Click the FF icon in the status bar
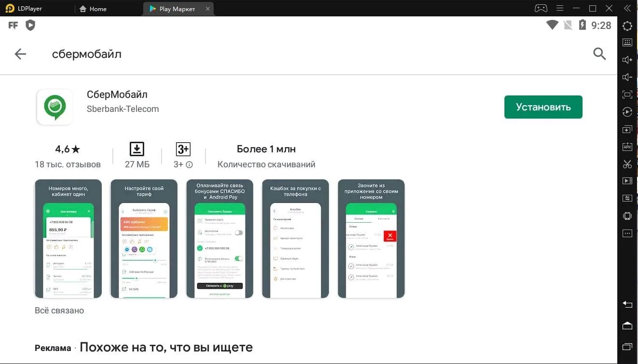Viewport: 638px width, 364px height. click(x=13, y=26)
